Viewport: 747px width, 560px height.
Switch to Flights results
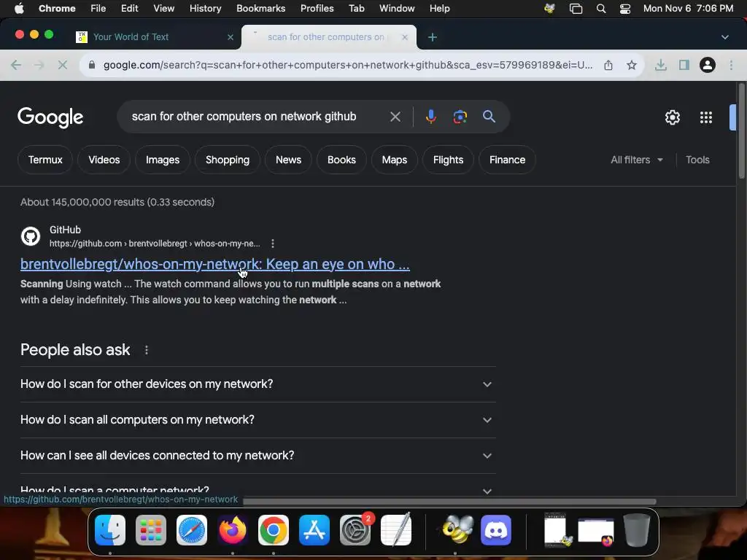coord(448,160)
